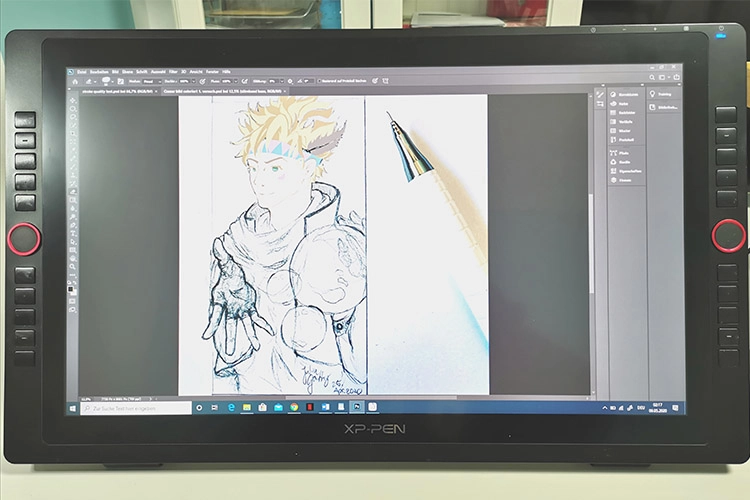Screen dimensions: 750x500
Task: Open Mail app from taskbar
Action: (x=278, y=407)
